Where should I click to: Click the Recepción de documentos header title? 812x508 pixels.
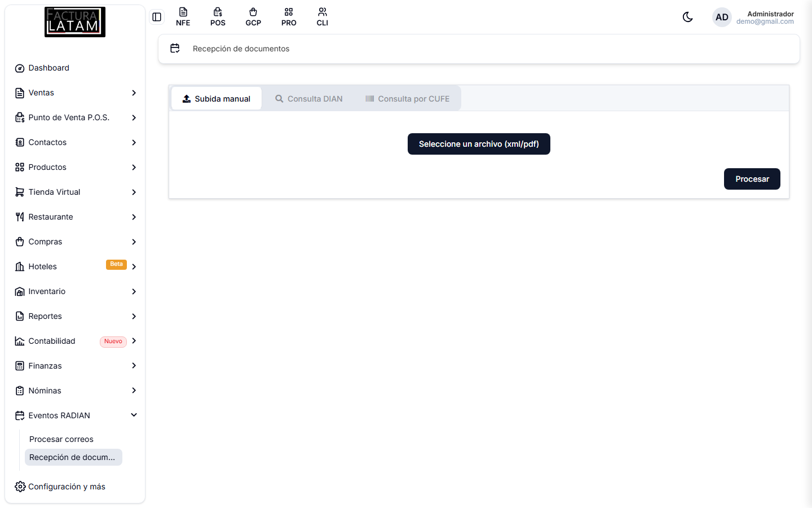(241, 49)
